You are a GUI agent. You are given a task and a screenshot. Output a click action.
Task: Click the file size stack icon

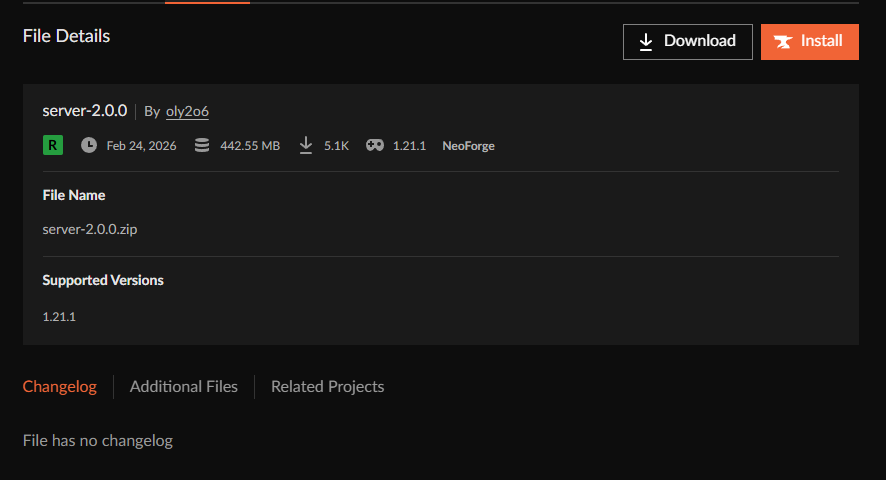(x=202, y=145)
